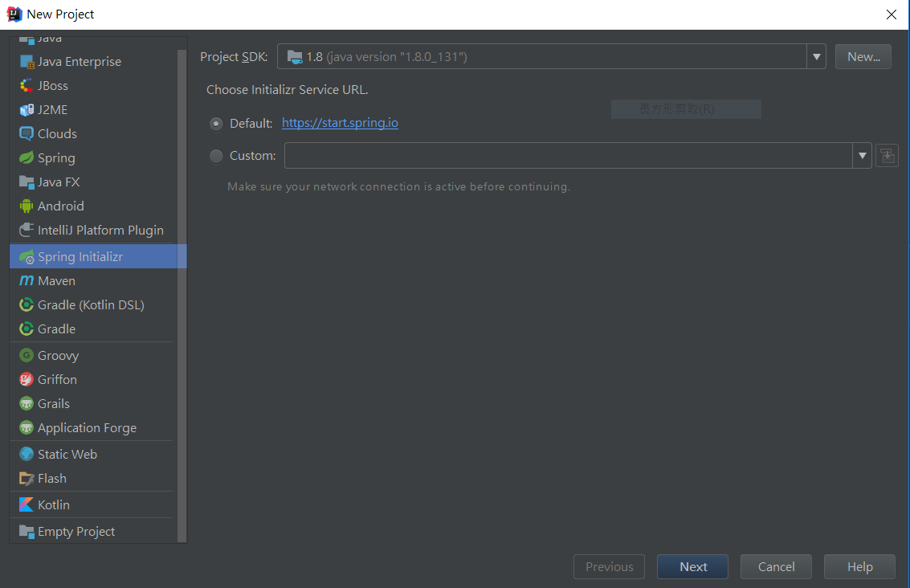Click the Android robot icon
The height and width of the screenshot is (588, 910).
pos(27,206)
